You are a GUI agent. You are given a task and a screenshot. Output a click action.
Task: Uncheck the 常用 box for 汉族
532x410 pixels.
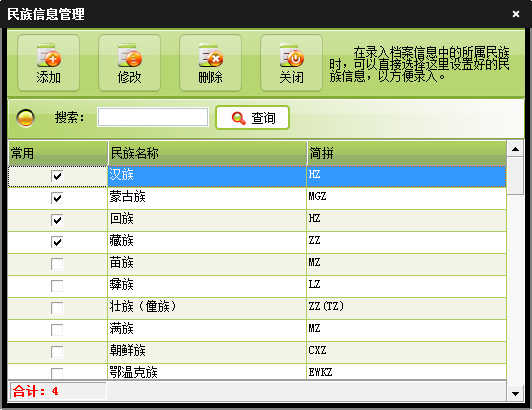57,176
